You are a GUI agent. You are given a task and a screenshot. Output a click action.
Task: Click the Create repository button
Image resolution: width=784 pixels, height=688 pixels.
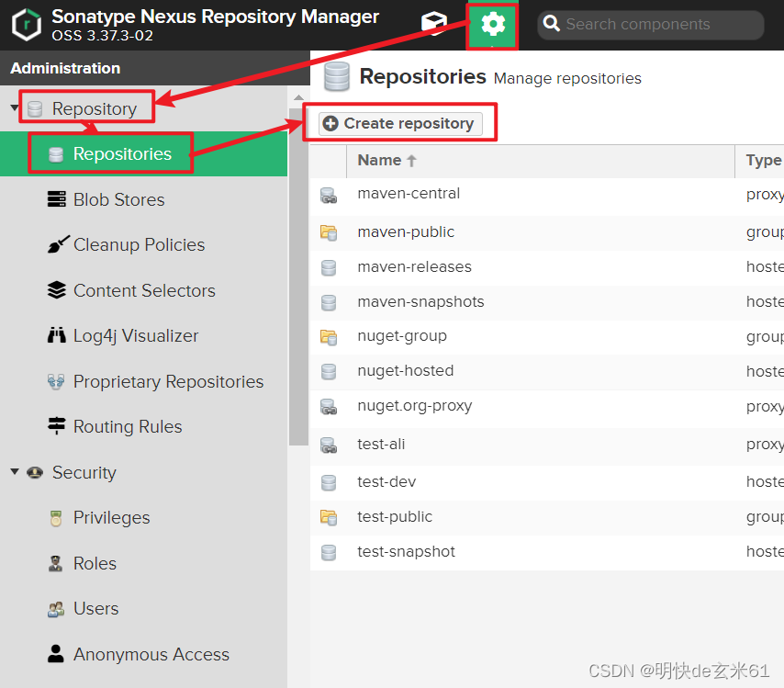(400, 124)
